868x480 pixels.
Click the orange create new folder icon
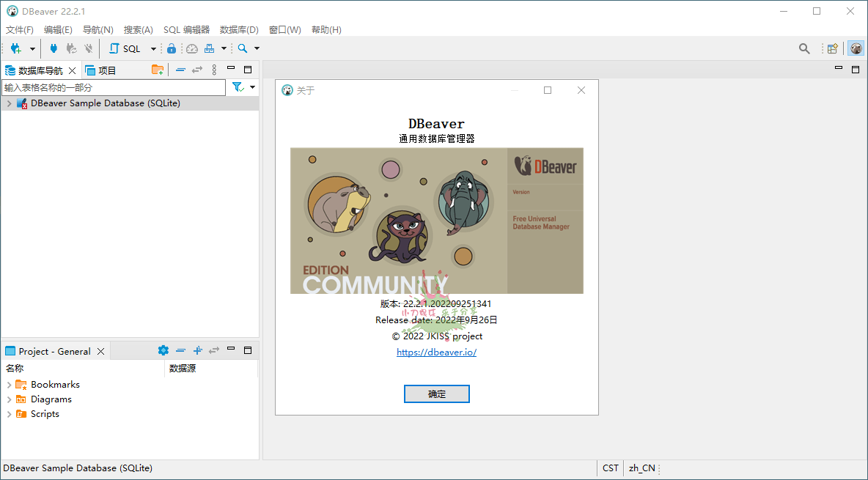tap(158, 69)
